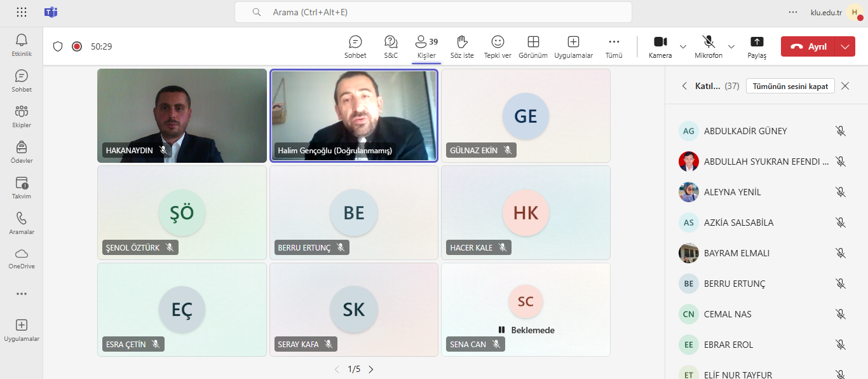Click the recording indicator icon

point(77,46)
